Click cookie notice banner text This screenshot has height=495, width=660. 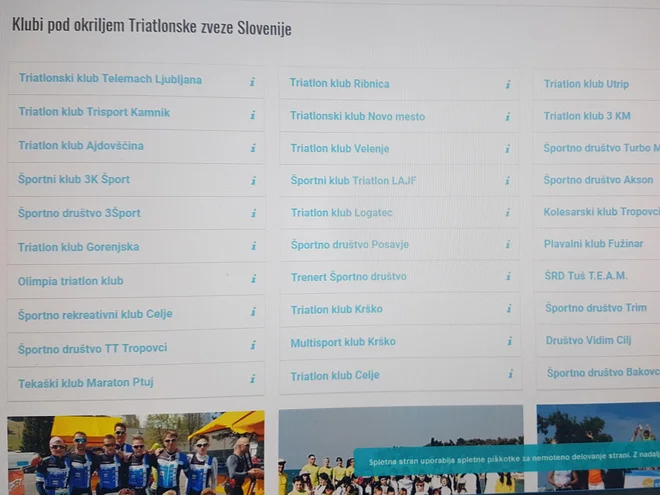[514, 459]
